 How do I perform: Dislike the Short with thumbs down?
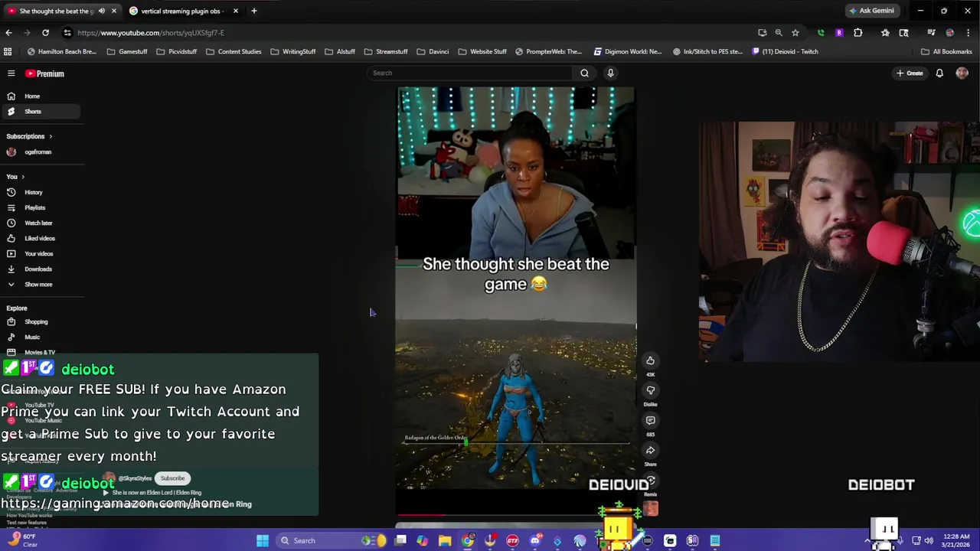click(650, 390)
